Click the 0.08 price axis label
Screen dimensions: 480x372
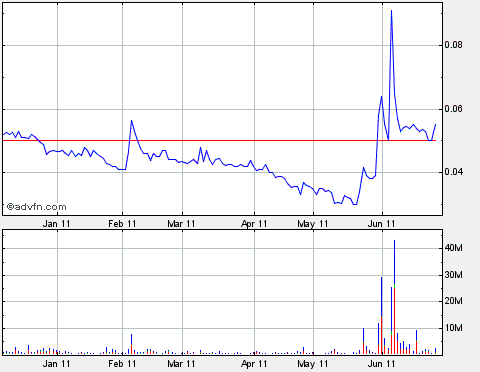(454, 45)
